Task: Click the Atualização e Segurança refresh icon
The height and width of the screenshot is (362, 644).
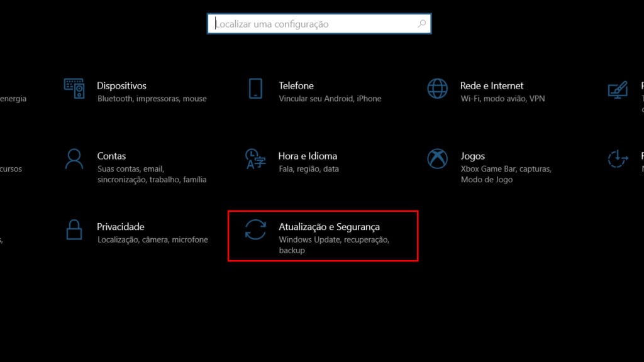Action: pyautogui.click(x=255, y=229)
